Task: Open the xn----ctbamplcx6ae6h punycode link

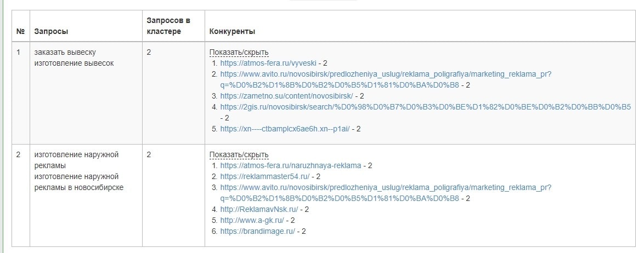Action: click(284, 129)
